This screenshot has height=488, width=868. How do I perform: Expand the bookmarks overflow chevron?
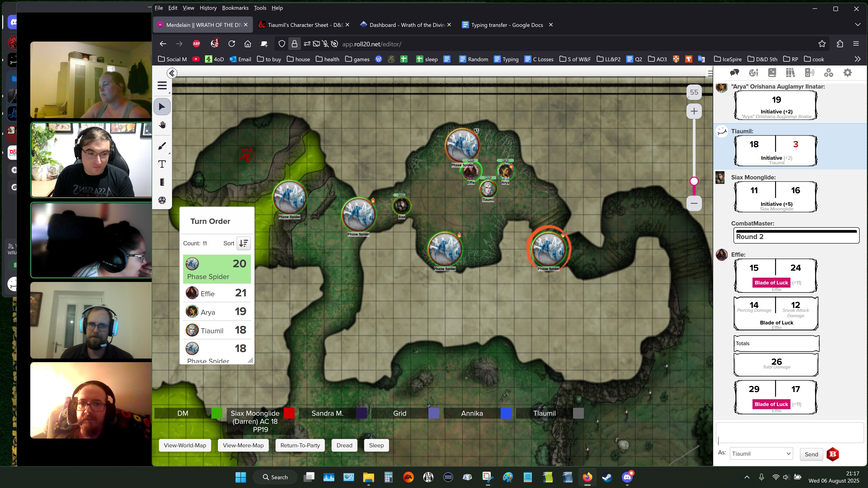pyautogui.click(x=857, y=59)
